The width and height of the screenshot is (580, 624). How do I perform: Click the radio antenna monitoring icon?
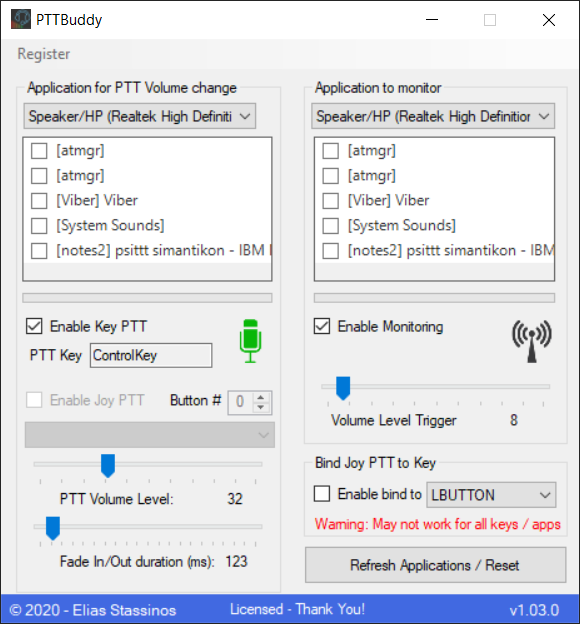click(x=531, y=341)
